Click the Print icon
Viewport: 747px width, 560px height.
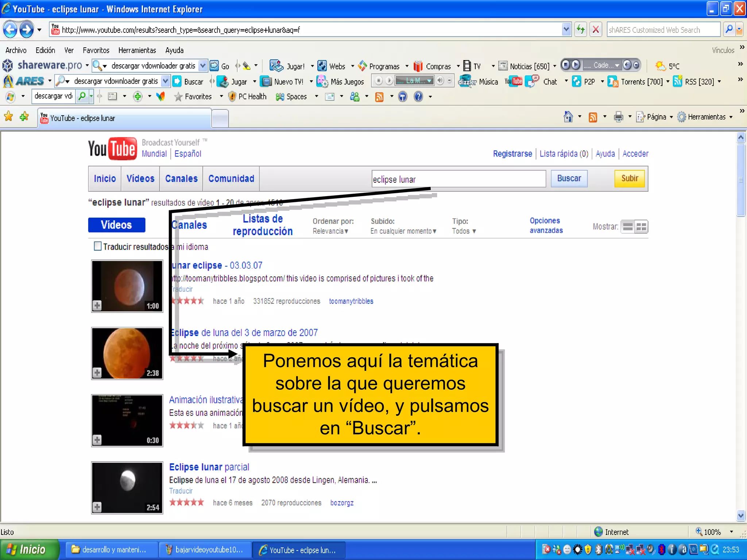619,117
